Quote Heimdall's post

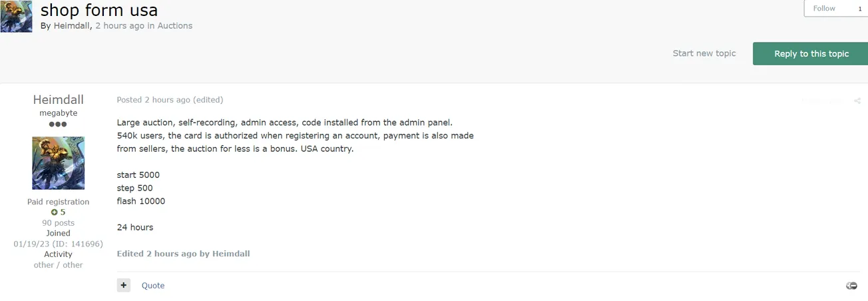153,286
